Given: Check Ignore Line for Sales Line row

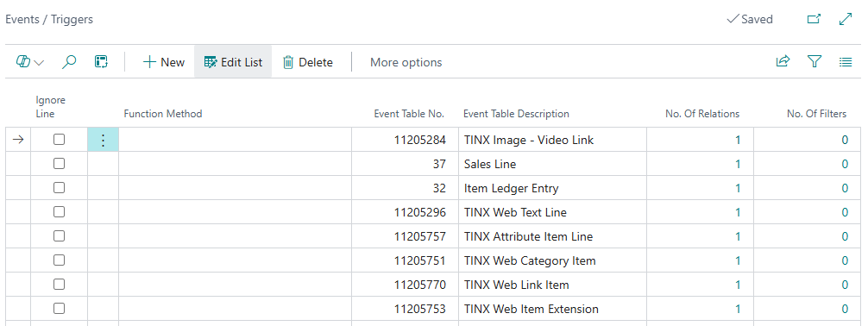Looking at the screenshot, I should 59,164.
